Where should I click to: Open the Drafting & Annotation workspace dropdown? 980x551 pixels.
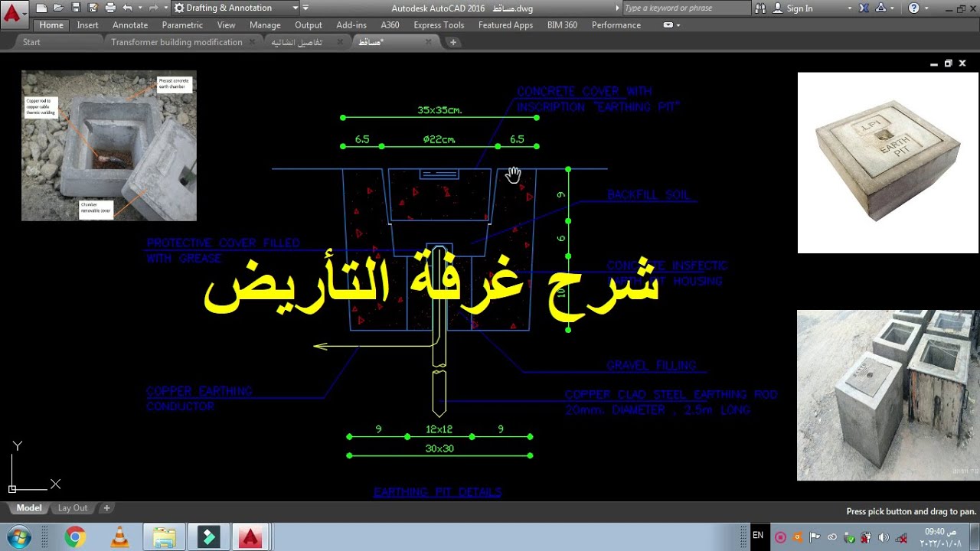coord(236,8)
